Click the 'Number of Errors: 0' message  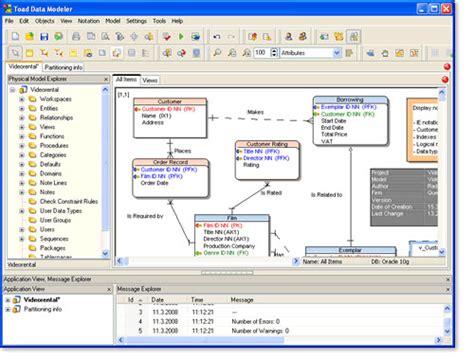[256, 322]
